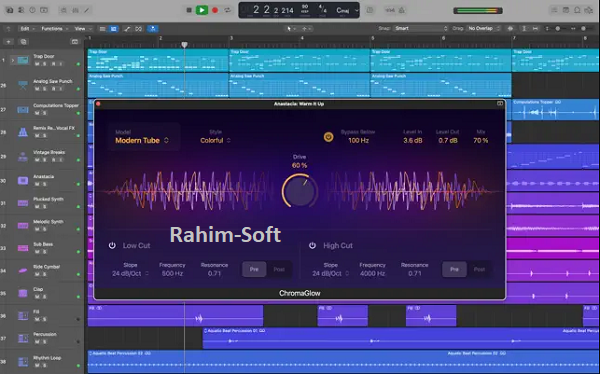Solo the Analog Saw Punch track
600x374 pixels.
(x=44, y=89)
